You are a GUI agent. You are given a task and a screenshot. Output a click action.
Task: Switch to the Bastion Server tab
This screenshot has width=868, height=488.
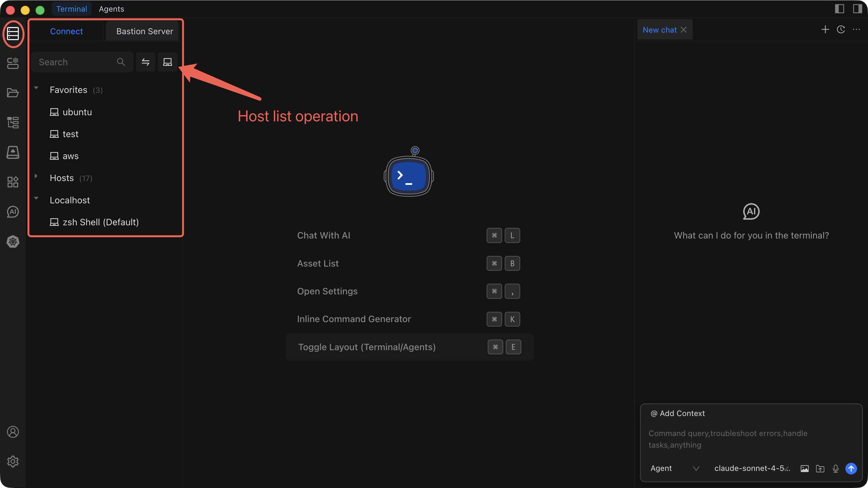(x=145, y=31)
